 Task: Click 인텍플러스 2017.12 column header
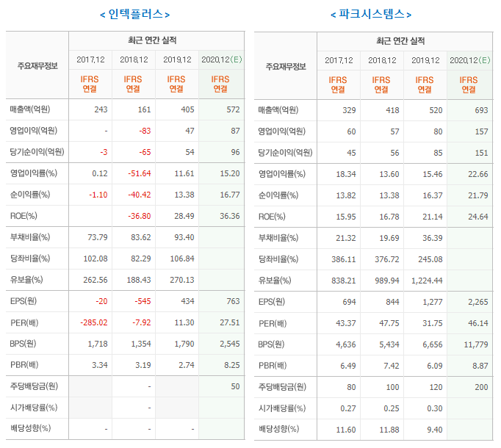90,59
